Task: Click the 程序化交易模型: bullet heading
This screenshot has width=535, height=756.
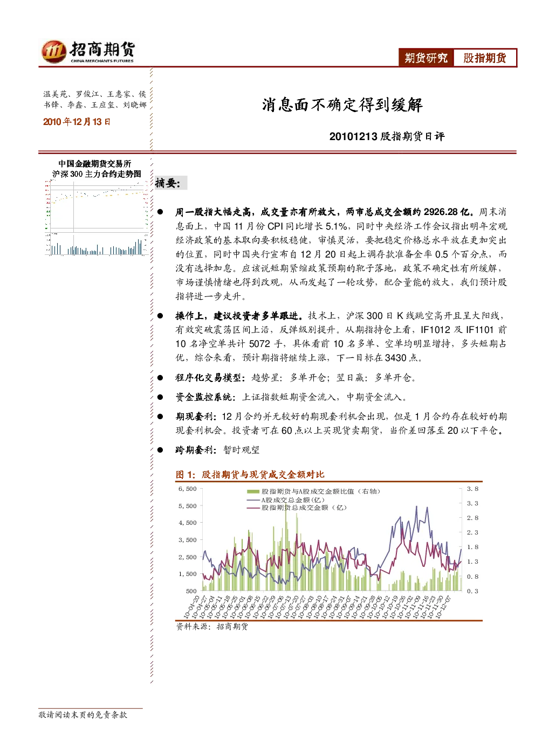Action: (211, 378)
